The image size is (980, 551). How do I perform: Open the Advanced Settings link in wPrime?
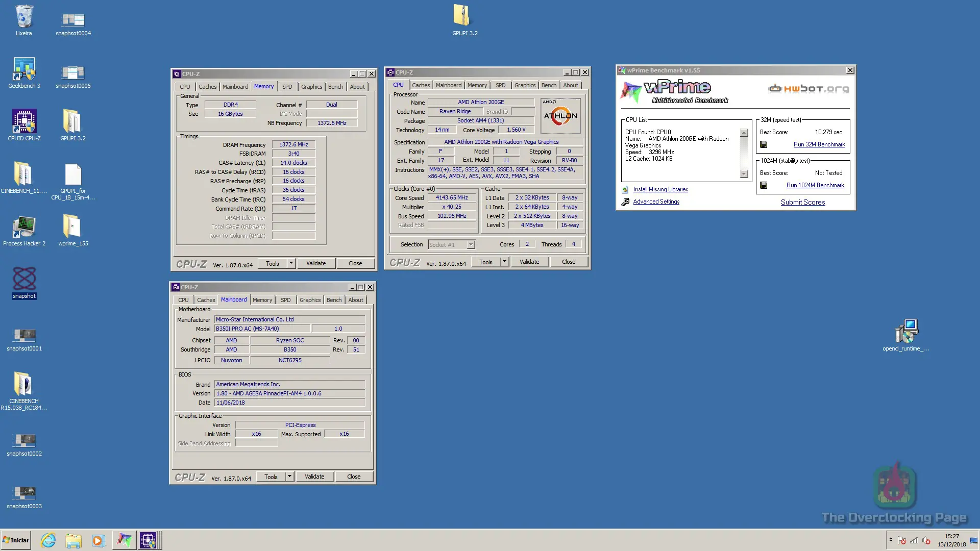[x=656, y=202]
